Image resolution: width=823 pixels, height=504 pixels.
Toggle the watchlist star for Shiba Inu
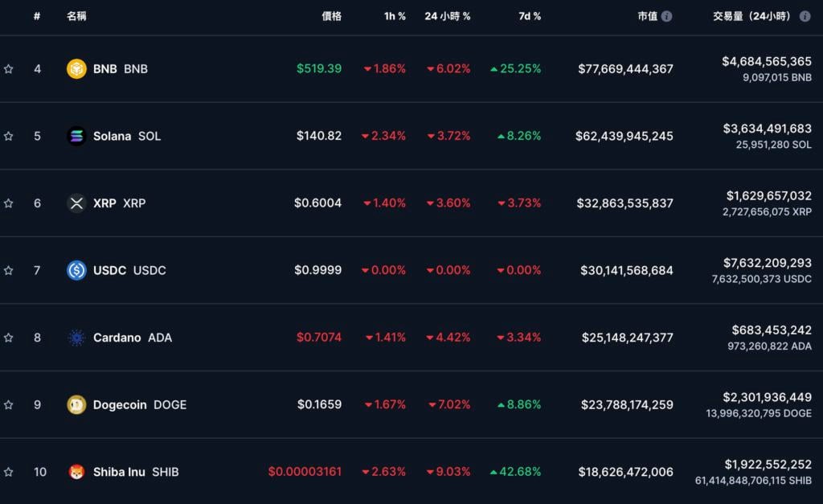9,472
